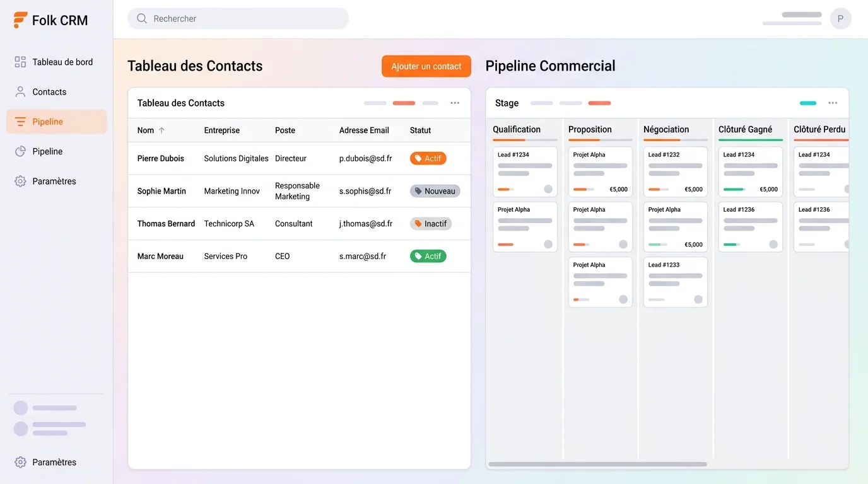Toggle Inactif badge on Thomas Bernard row
Viewport: 868px width, 484px height.
pyautogui.click(x=430, y=223)
